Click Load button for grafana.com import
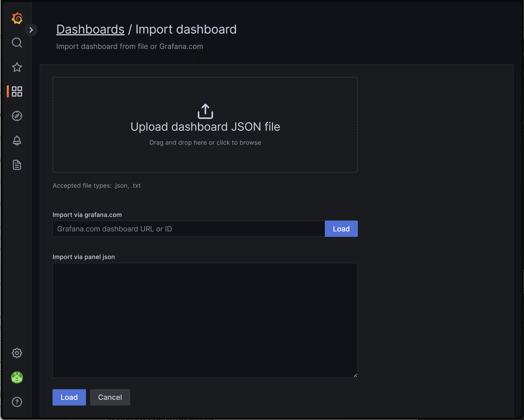The width and height of the screenshot is (524, 420). pos(341,228)
